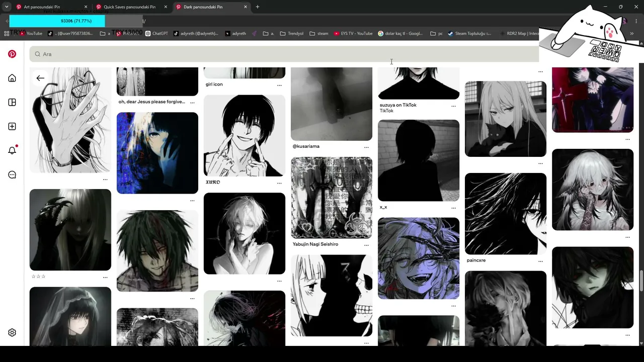Open the boards layout icon in sidebar
The width and height of the screenshot is (644, 362).
pos(12,102)
